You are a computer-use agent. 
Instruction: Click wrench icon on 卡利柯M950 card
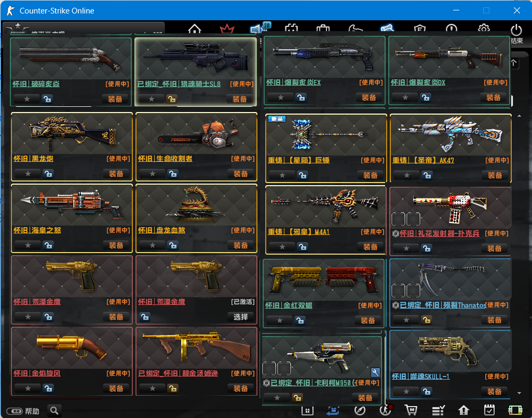(x=376, y=372)
